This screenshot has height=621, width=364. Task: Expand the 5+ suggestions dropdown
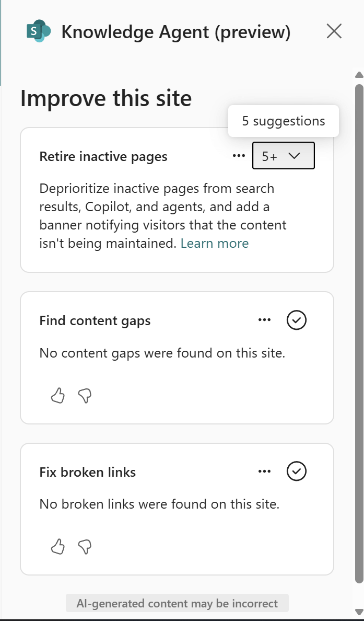click(x=283, y=156)
